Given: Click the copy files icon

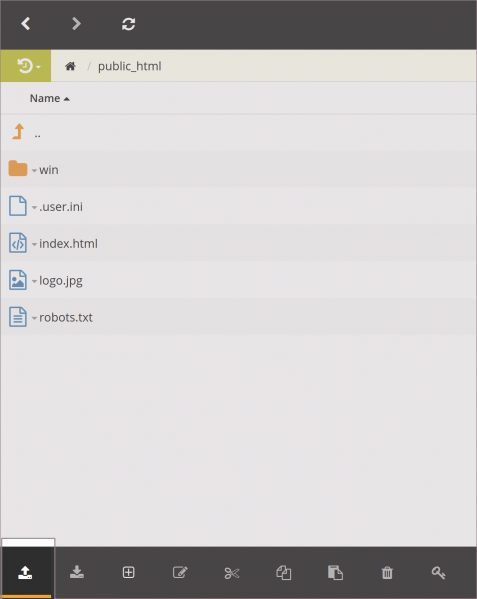Looking at the screenshot, I should (283, 573).
